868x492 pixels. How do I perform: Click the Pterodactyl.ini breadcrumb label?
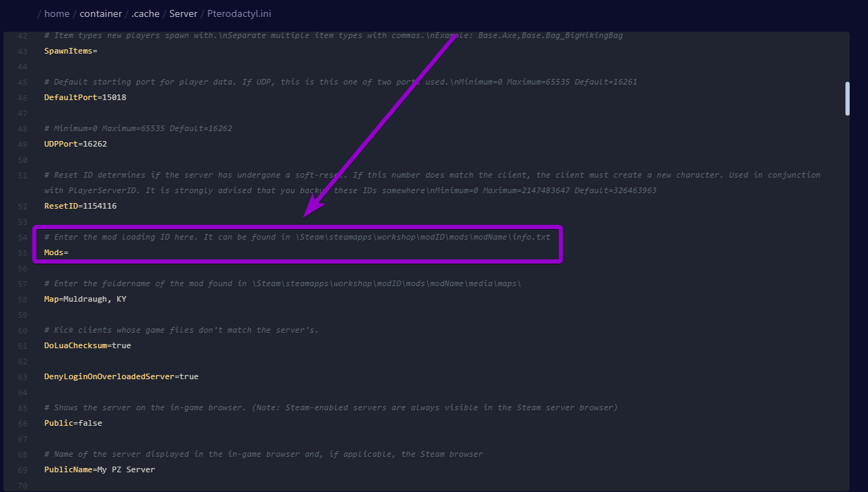click(238, 13)
